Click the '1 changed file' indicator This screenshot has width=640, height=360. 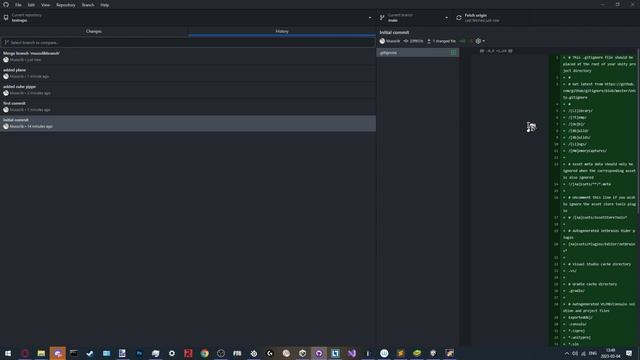tap(441, 41)
